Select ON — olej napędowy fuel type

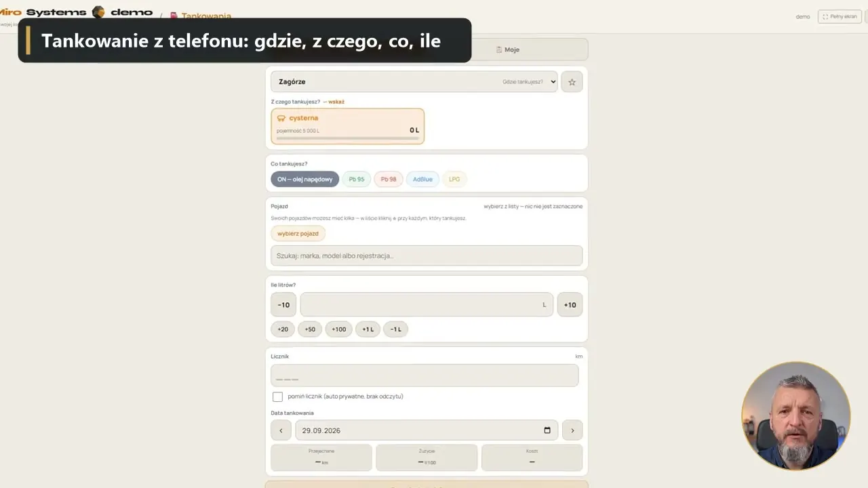pos(305,180)
